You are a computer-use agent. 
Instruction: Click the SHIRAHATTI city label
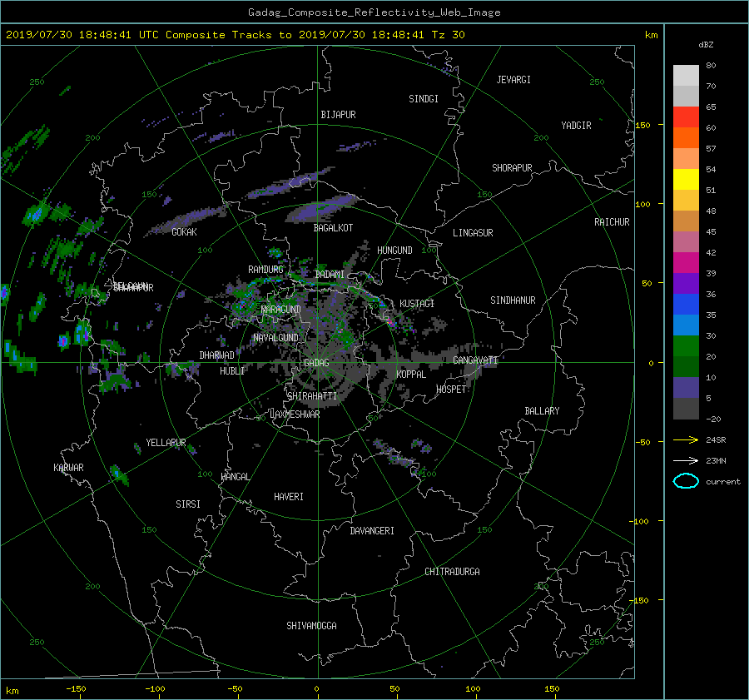312,396
